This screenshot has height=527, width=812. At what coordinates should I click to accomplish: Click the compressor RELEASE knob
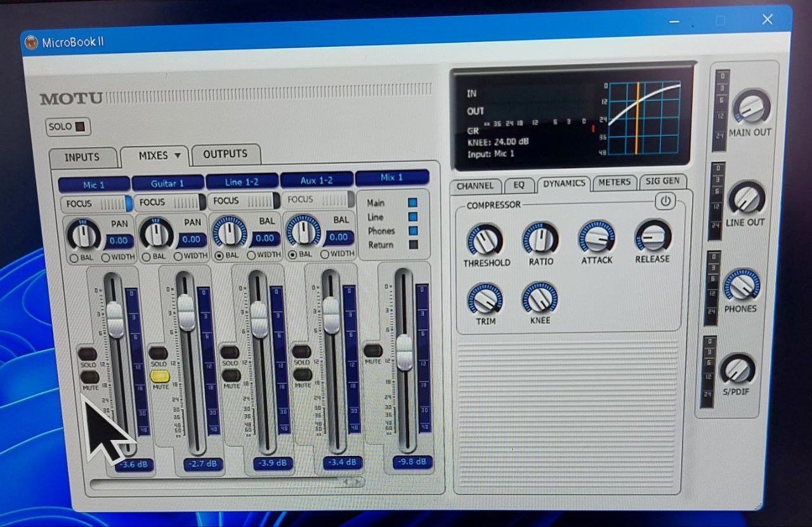click(653, 237)
